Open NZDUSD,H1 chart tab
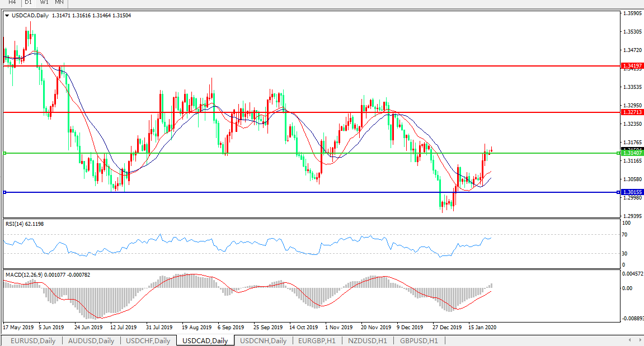 366,340
